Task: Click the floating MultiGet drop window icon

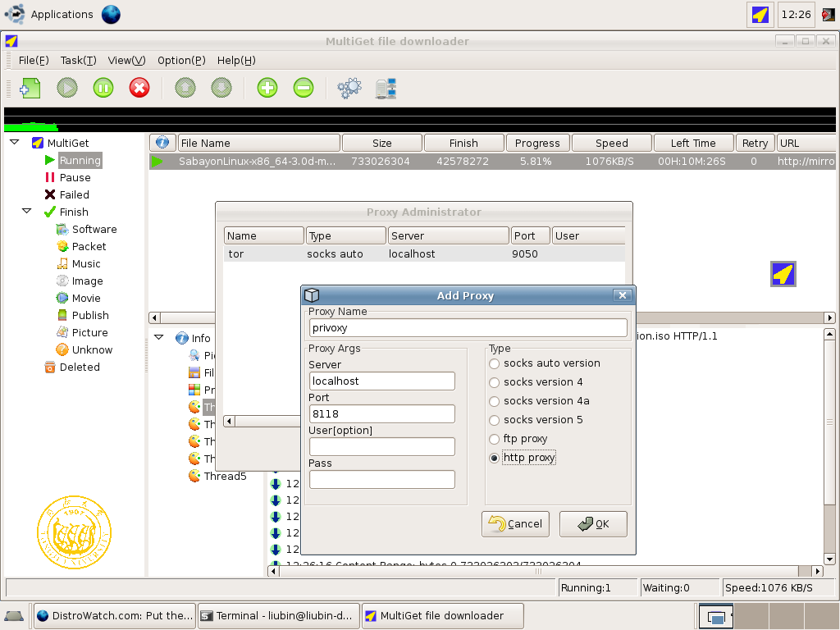Action: coord(783,274)
